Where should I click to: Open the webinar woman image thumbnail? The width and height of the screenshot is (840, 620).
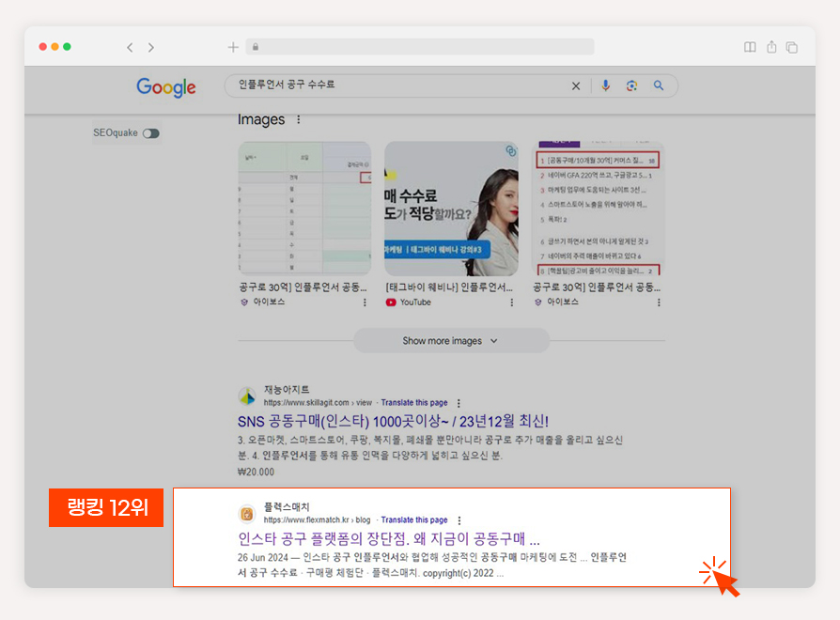pyautogui.click(x=451, y=209)
